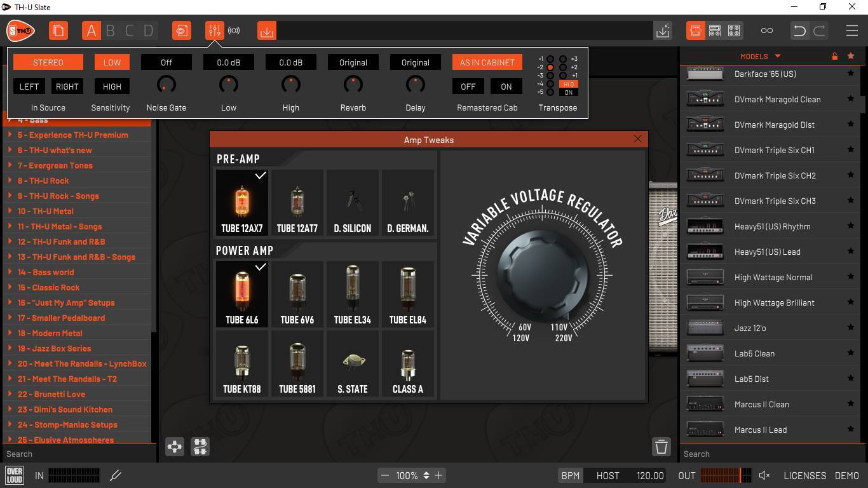Set sensitivity to LOW
The height and width of the screenshot is (488, 868).
(112, 62)
